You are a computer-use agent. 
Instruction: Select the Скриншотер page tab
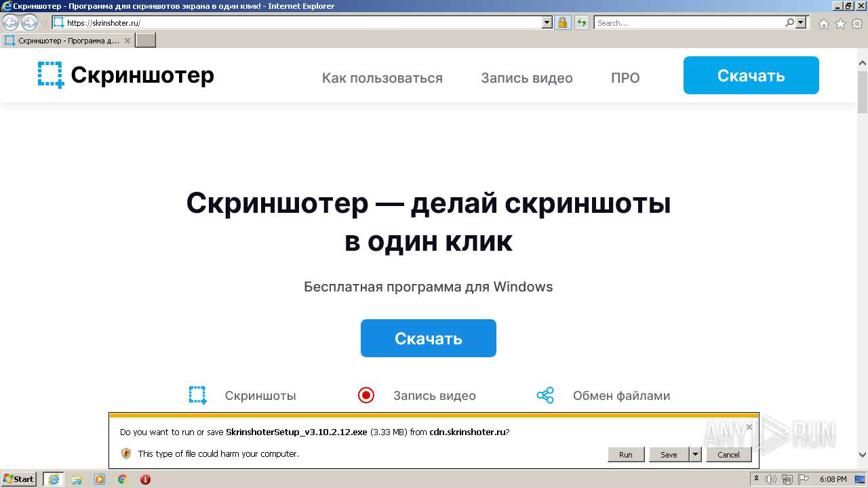pyautogui.click(x=68, y=41)
